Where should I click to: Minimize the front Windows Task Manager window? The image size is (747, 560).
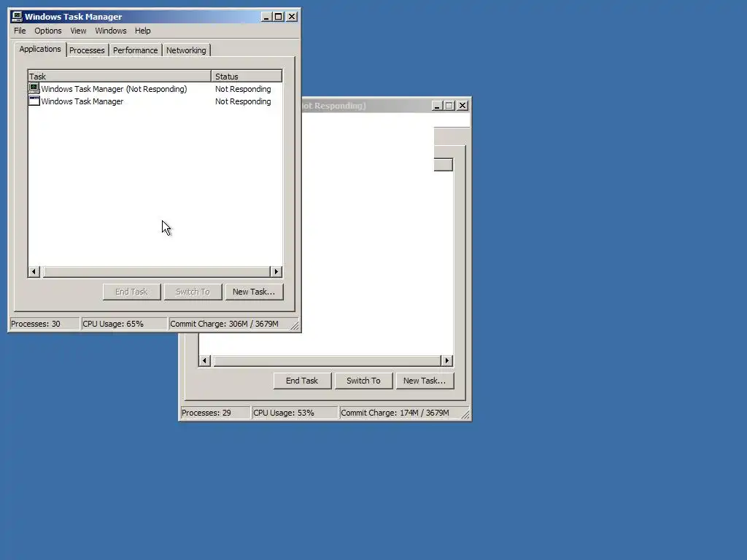tap(267, 17)
